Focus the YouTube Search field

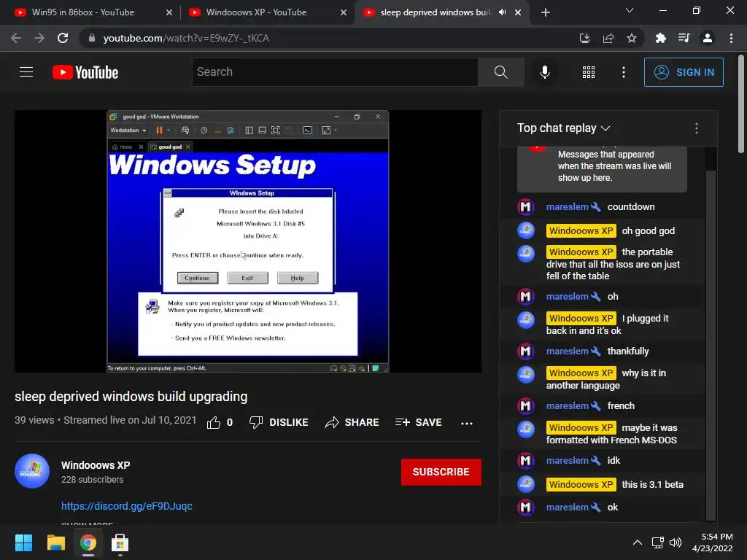point(335,72)
